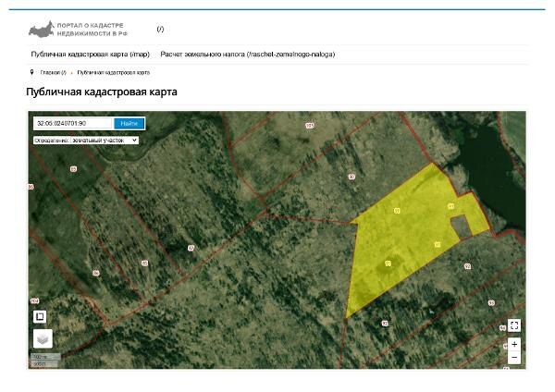Focus the cadastral number search field
This screenshot has width=555, height=392.
73,123
